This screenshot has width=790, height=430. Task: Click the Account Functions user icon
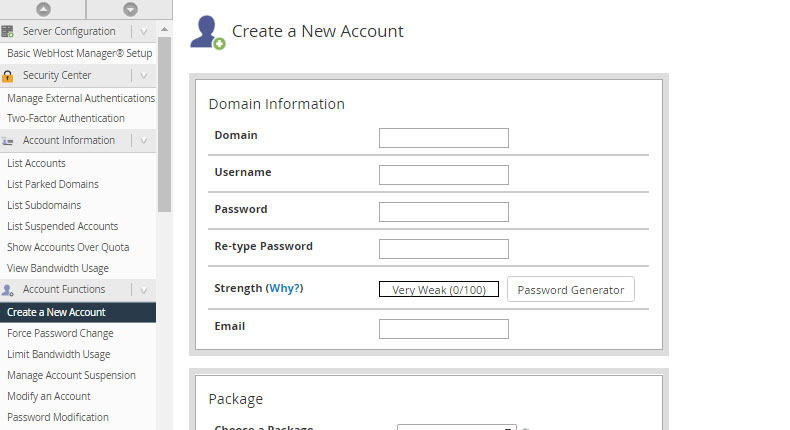pyautogui.click(x=8, y=290)
